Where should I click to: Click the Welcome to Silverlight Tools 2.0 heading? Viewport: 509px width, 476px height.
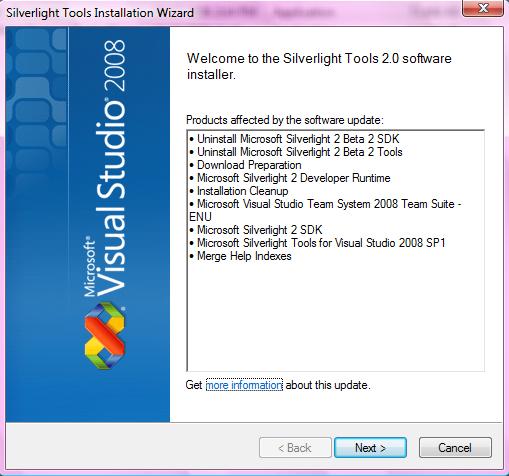tap(319, 66)
